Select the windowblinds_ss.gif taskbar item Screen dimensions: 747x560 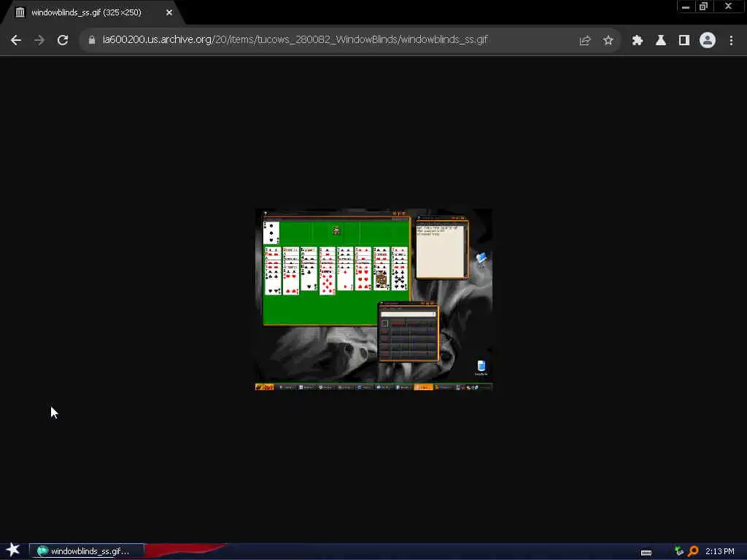[86, 551]
